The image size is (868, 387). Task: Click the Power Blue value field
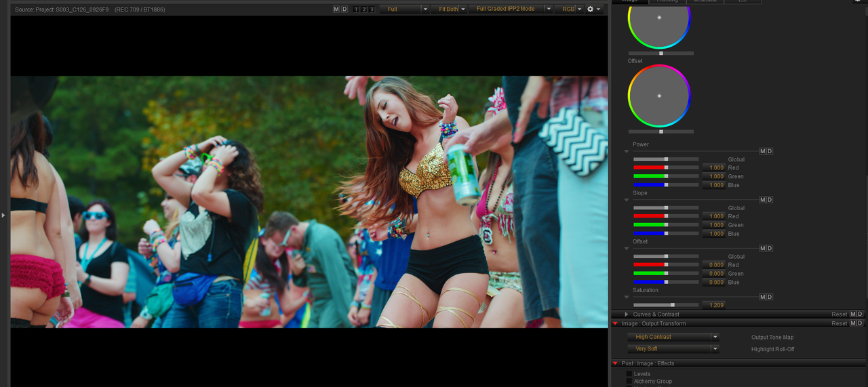pos(713,186)
